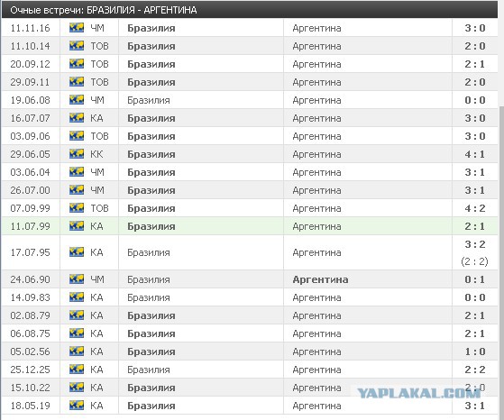Open Бразилия link in the 17.07.95 match
Viewport: 504px width, 420px height.
point(149,252)
